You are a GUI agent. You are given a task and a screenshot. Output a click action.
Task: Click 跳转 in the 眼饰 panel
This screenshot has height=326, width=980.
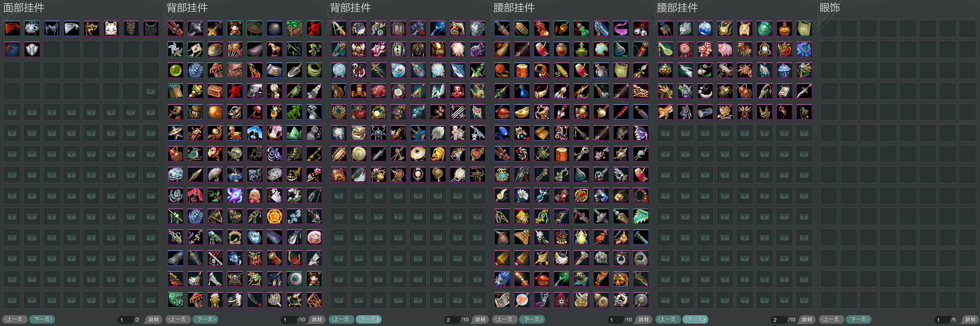coord(970,319)
